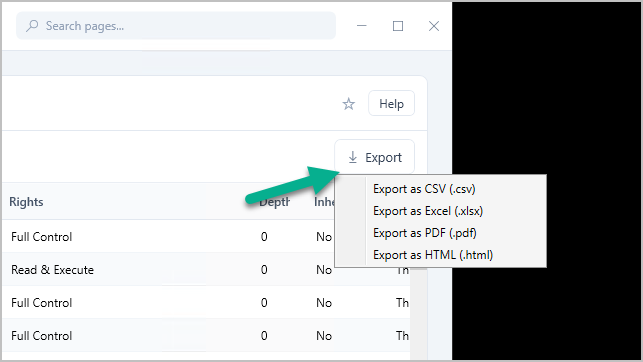The height and width of the screenshot is (362, 643).
Task: Click the favorite star icon
Action: 349,104
